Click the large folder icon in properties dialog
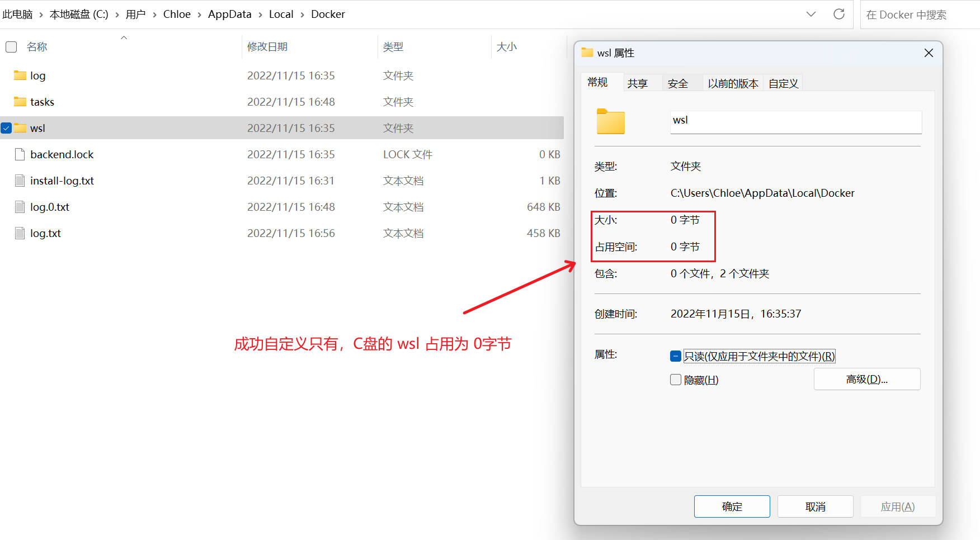 point(610,121)
